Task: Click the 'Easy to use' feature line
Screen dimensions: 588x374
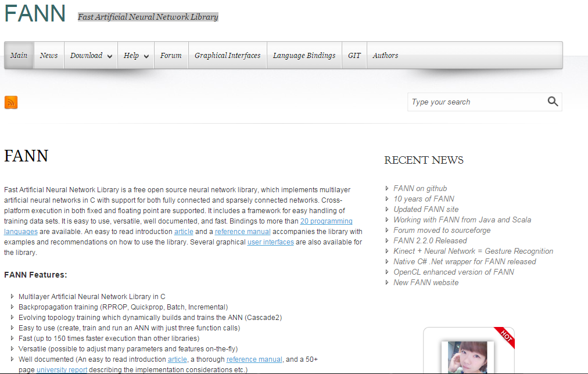Action: (x=130, y=328)
